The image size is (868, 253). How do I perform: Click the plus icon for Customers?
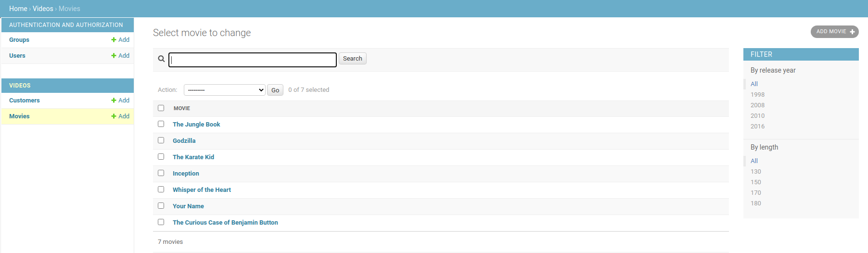[x=114, y=101]
